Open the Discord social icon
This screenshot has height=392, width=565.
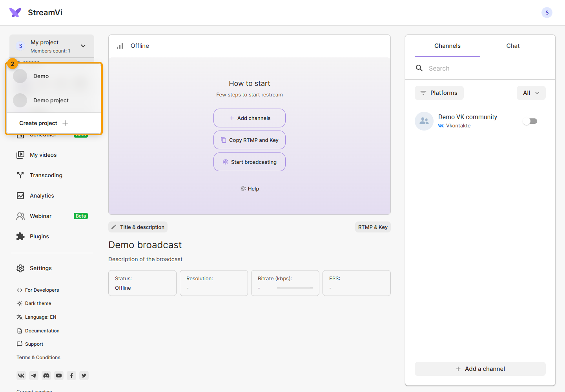[x=46, y=376]
